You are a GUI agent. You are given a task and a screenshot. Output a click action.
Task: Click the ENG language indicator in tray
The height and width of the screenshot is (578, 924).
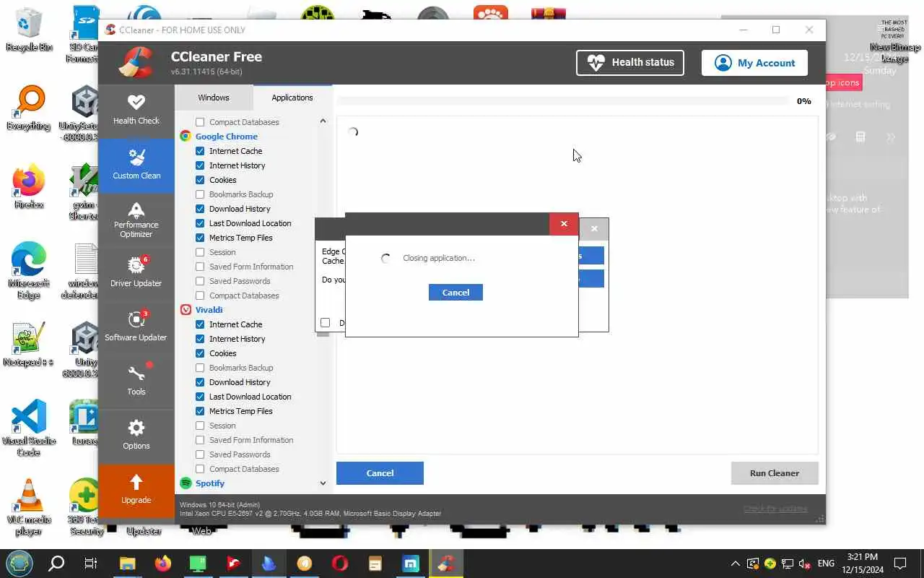pos(826,564)
